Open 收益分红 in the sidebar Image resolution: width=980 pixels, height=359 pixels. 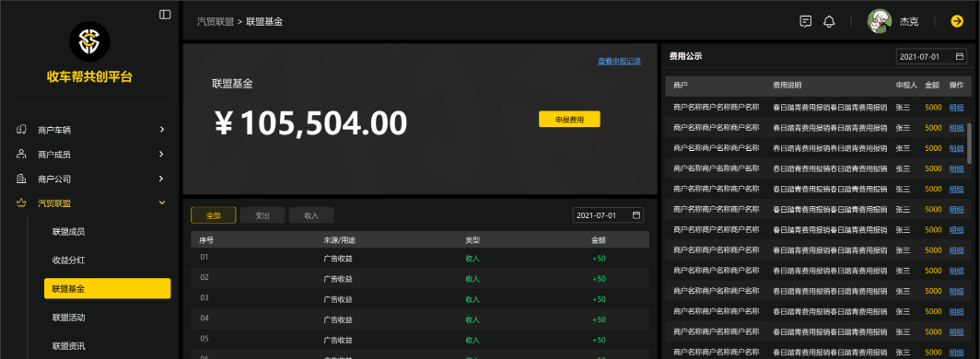click(x=69, y=261)
